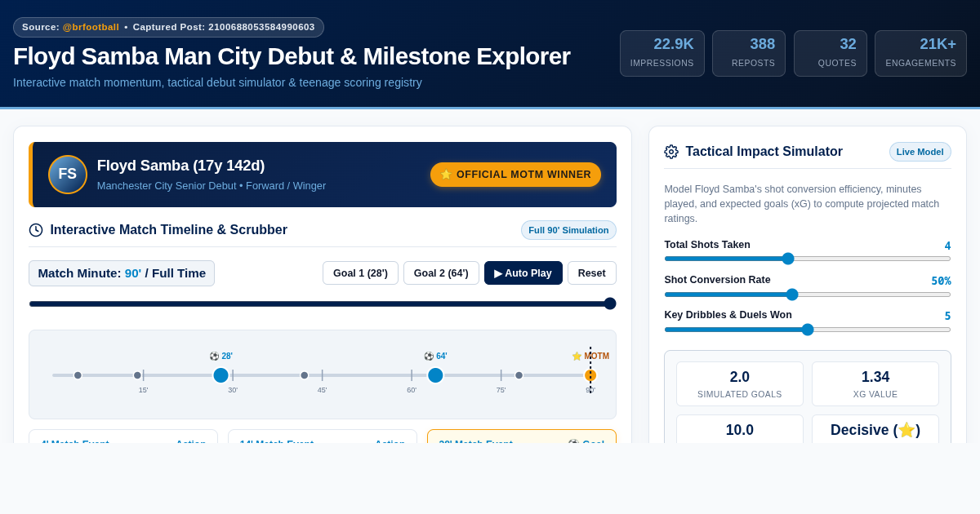This screenshot has height=514, width=980.
Task: Click the 2.0 Simulated Goals result tile
Action: tap(740, 384)
